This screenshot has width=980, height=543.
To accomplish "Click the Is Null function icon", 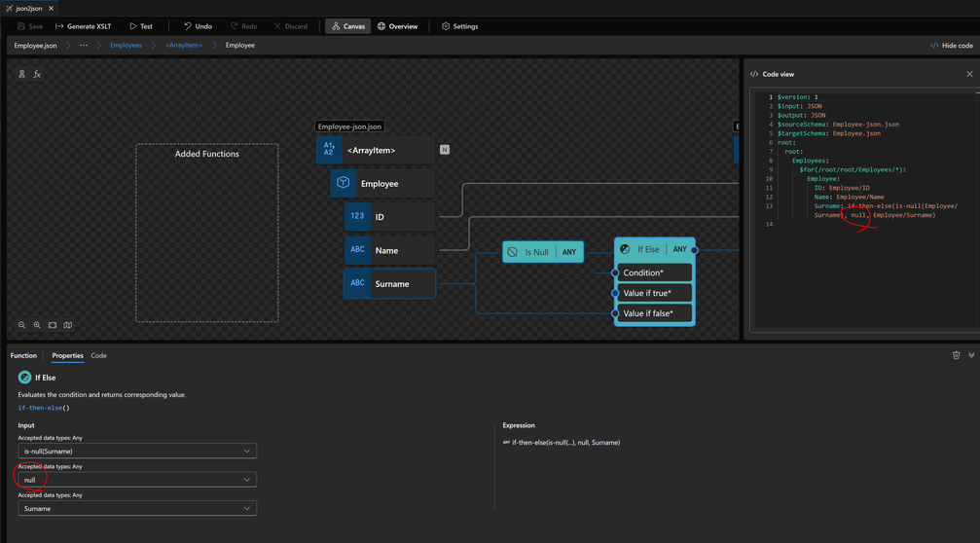I will tap(513, 252).
